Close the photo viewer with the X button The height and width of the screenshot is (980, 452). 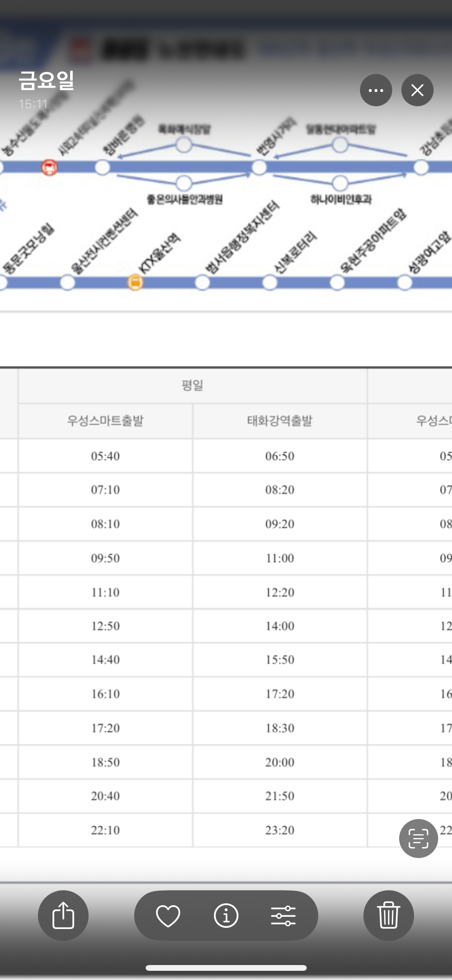pyautogui.click(x=417, y=90)
